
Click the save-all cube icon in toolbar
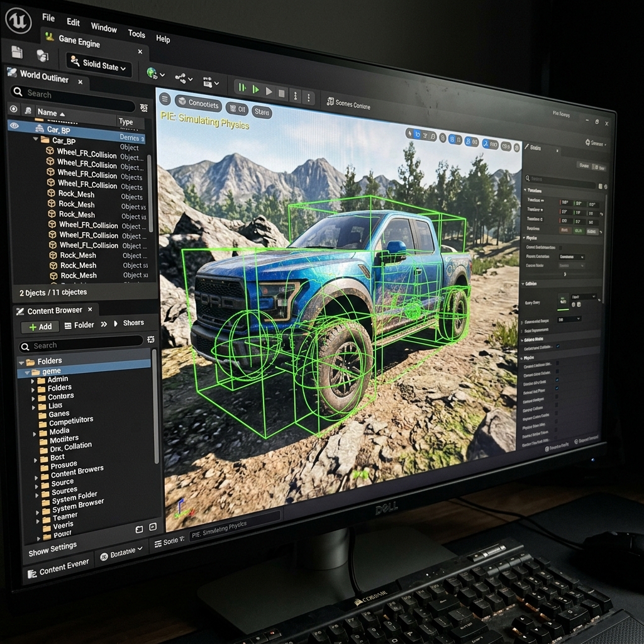[42, 56]
